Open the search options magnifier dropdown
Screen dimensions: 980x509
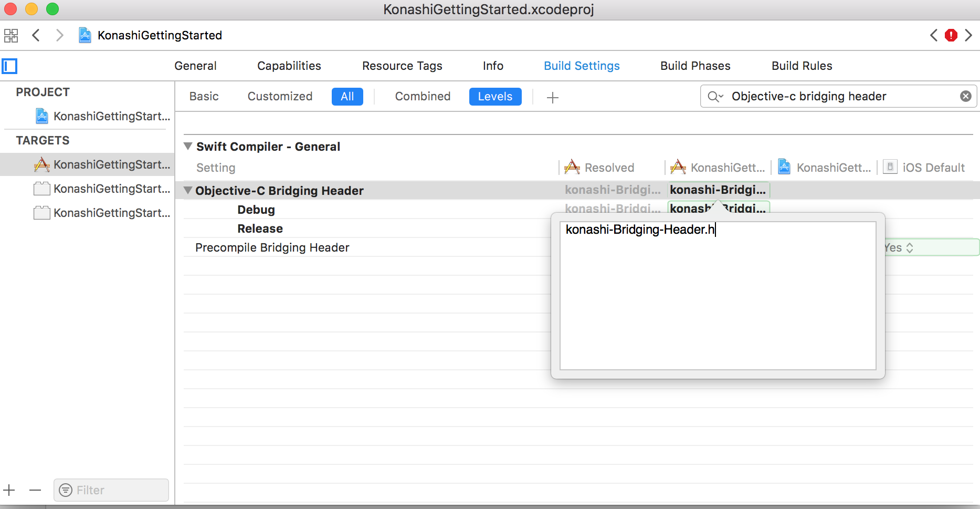coord(715,97)
